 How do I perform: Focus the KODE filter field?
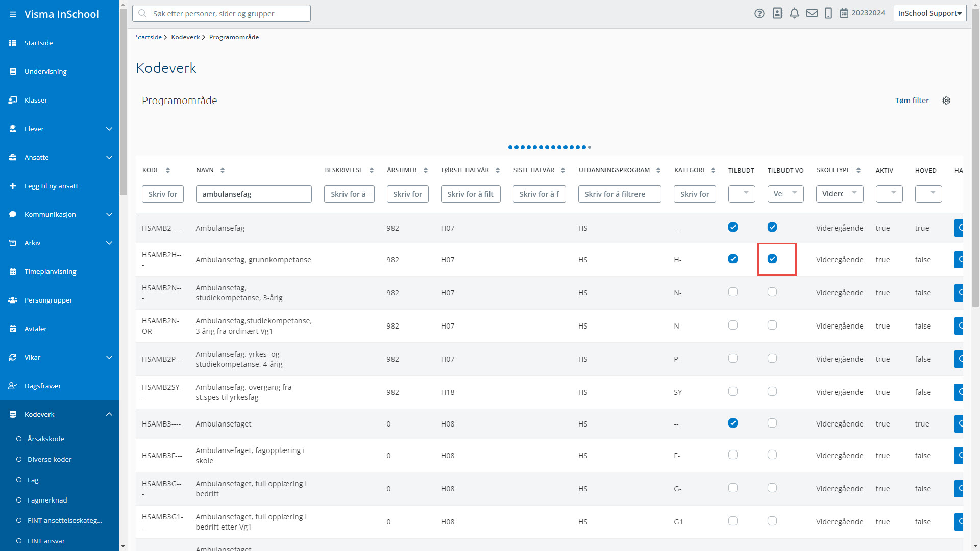pos(163,194)
